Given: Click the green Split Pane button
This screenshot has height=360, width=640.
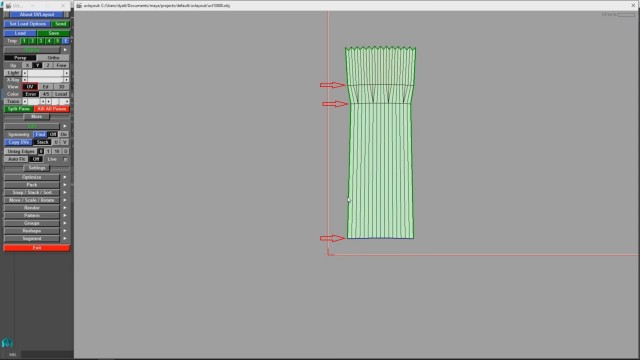Looking at the screenshot, I should point(19,109).
